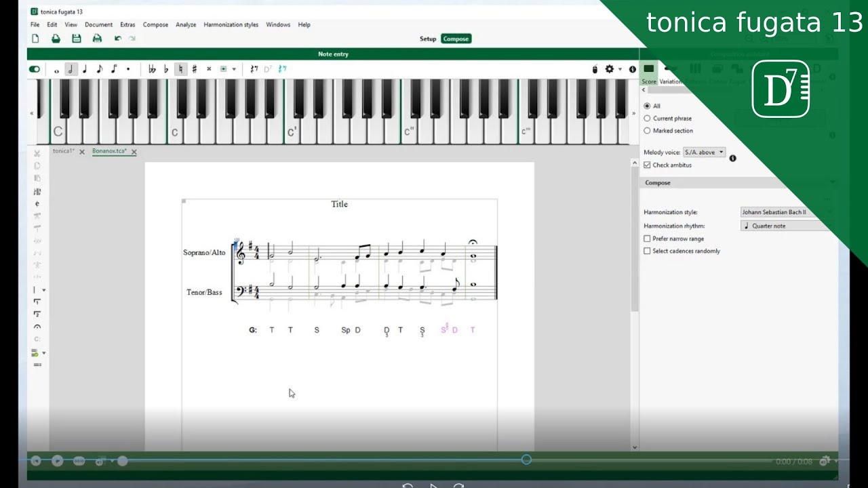Select the quarter note duration
Viewport: 868px width, 488px height.
click(85, 69)
